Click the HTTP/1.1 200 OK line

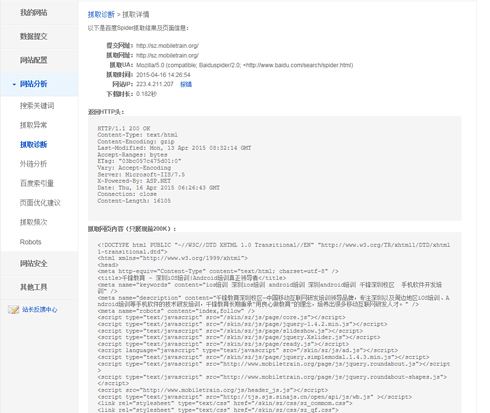click(x=124, y=128)
